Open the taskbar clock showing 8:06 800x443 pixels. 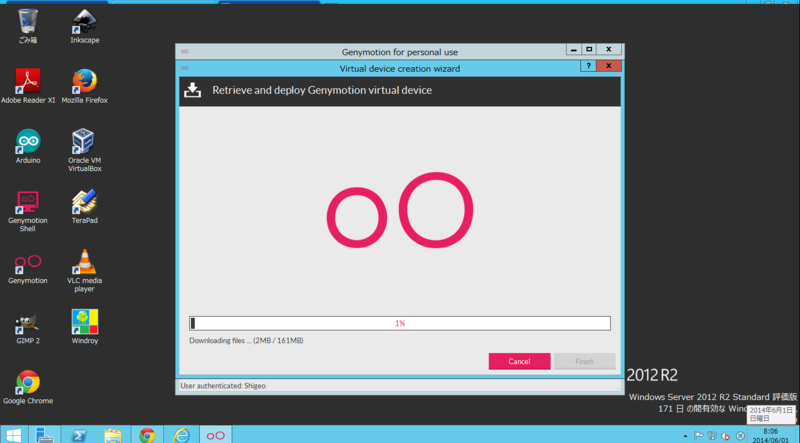770,435
